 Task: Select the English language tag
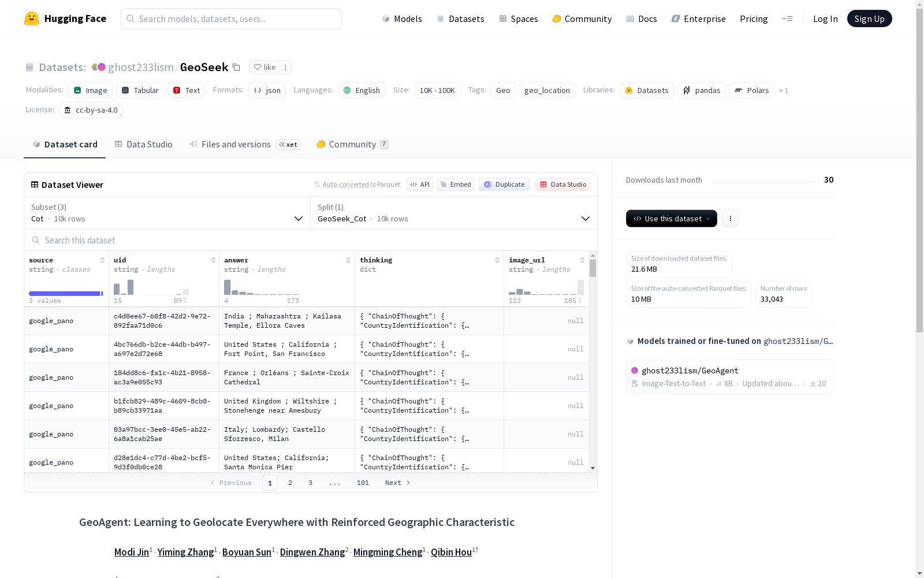(x=362, y=90)
